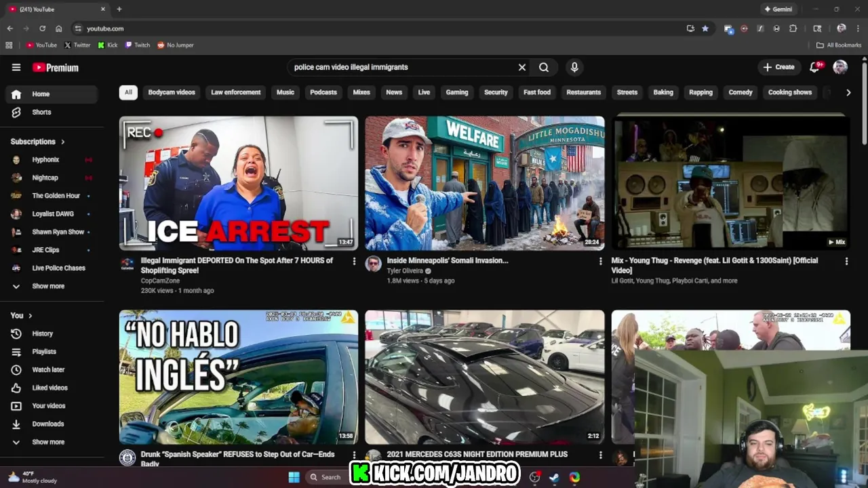Bookmark this page with the star
The height and width of the screenshot is (488, 868).
pyautogui.click(x=705, y=28)
